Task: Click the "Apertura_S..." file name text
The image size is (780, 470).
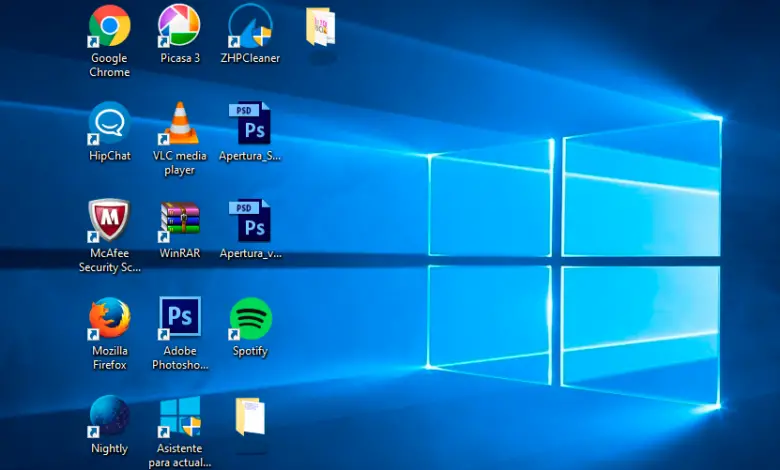Action: click(250, 156)
